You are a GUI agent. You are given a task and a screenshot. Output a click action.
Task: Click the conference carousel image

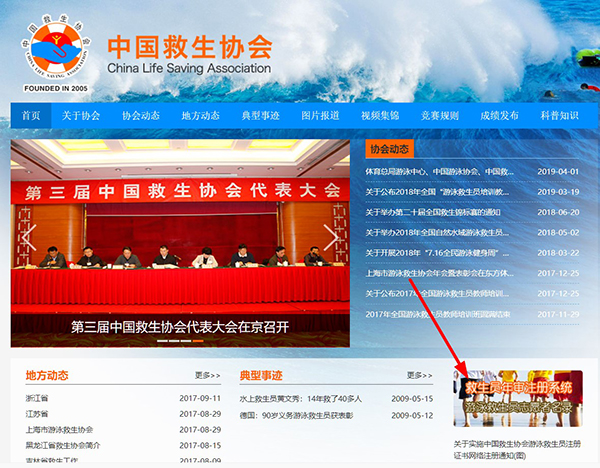pos(180,243)
